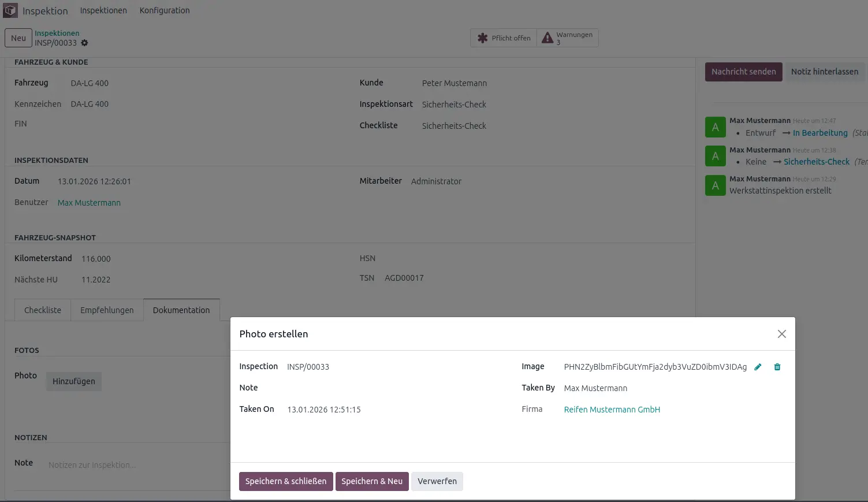Switch to the Checkliste tab
The width and height of the screenshot is (868, 502).
pyautogui.click(x=43, y=310)
